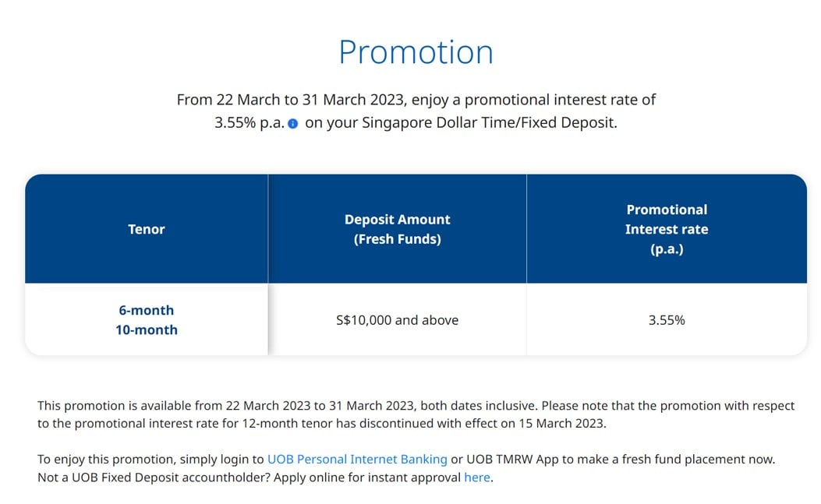This screenshot has height=504, width=821.
Task: Click the 3.55% rate cell
Action: pos(667,320)
